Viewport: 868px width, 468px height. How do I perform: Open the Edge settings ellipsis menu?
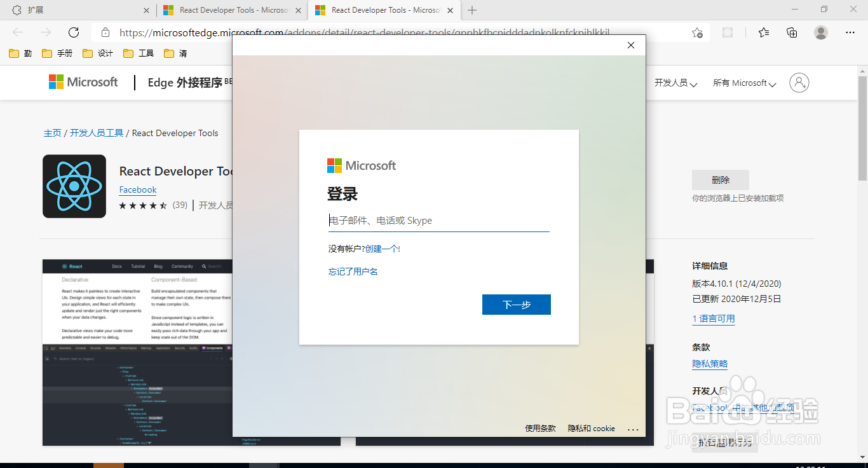coord(850,32)
